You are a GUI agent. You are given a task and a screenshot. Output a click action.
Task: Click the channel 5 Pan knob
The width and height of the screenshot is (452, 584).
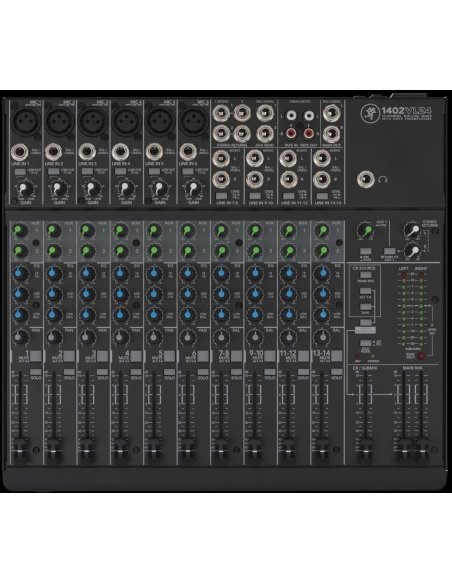(154, 338)
